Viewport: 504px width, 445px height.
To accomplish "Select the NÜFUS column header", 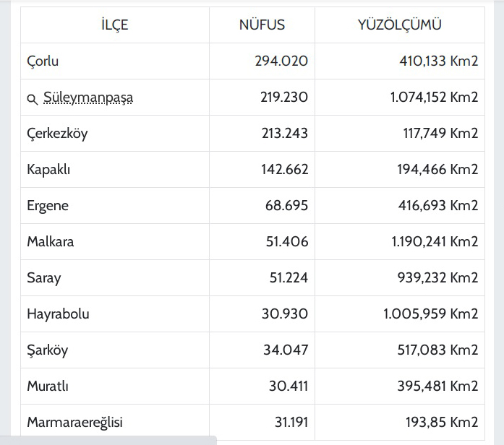I will coord(262,25).
